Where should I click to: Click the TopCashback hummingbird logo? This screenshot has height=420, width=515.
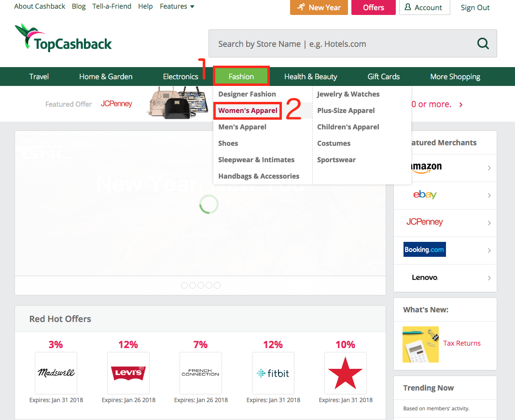click(63, 38)
